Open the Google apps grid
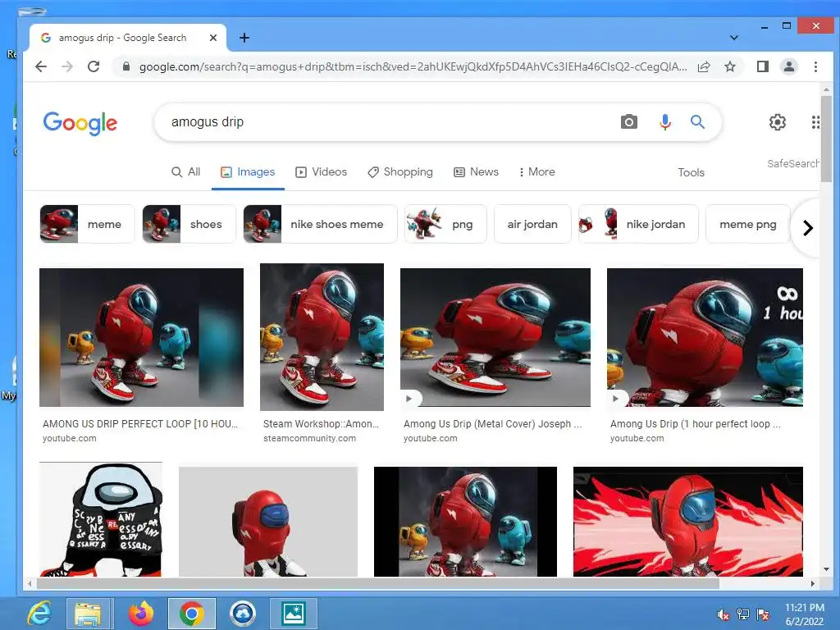 (815, 122)
